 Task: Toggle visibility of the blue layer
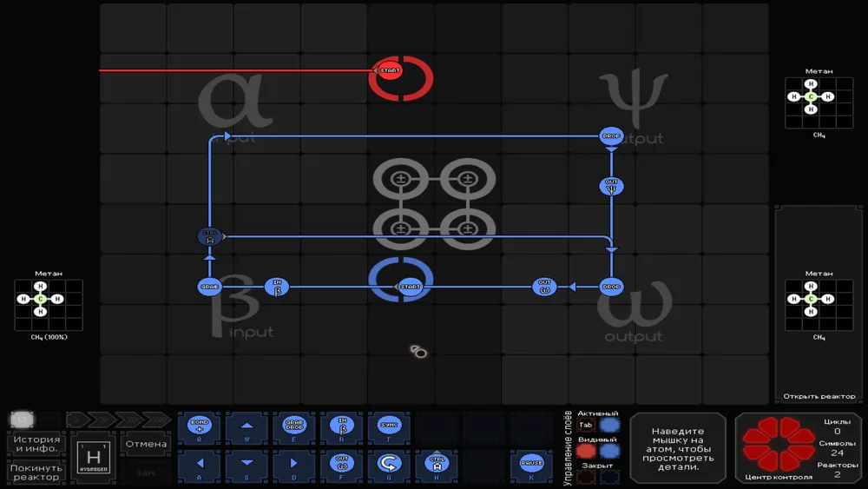point(609,451)
